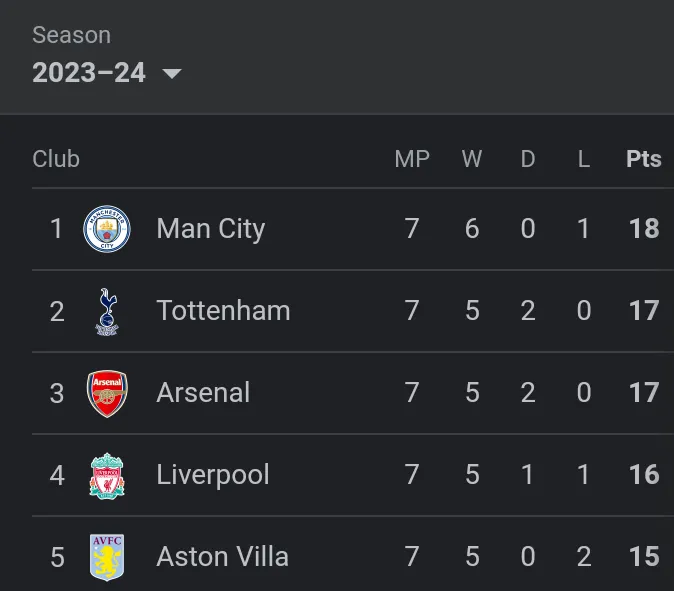Click the W column header
The image size is (674, 591).
[x=472, y=159]
